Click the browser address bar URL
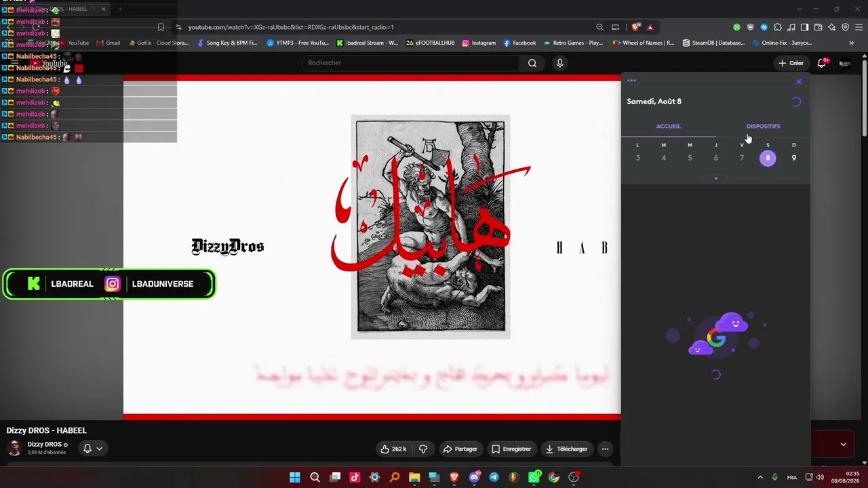The height and width of the screenshot is (488, 868). [x=291, y=27]
